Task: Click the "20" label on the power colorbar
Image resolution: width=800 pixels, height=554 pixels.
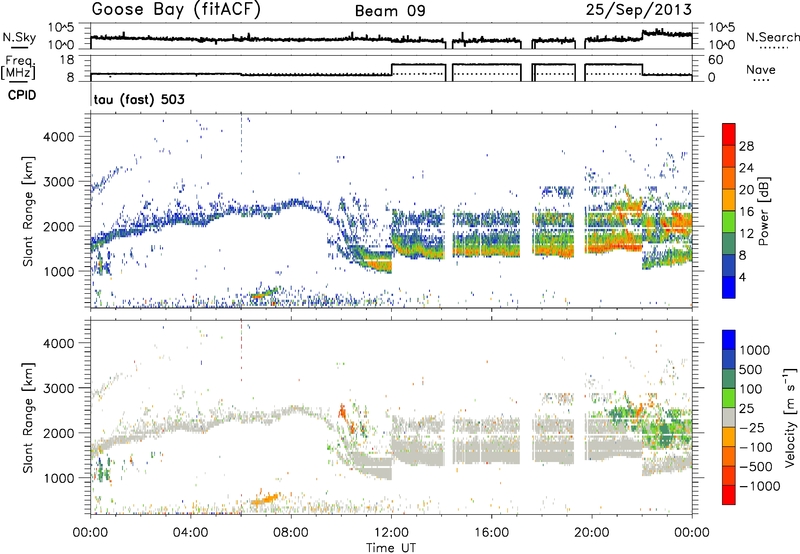Action: coord(746,190)
